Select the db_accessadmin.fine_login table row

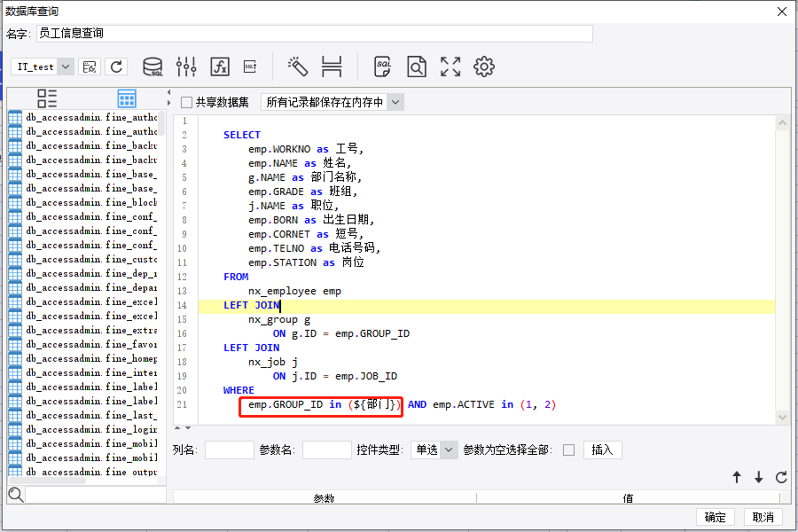pyautogui.click(x=83, y=430)
